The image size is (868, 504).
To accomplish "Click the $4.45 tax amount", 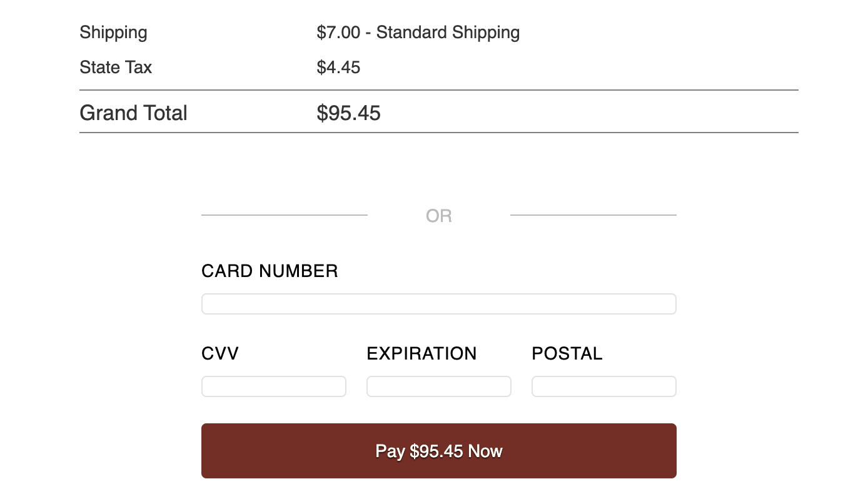I will [x=338, y=68].
